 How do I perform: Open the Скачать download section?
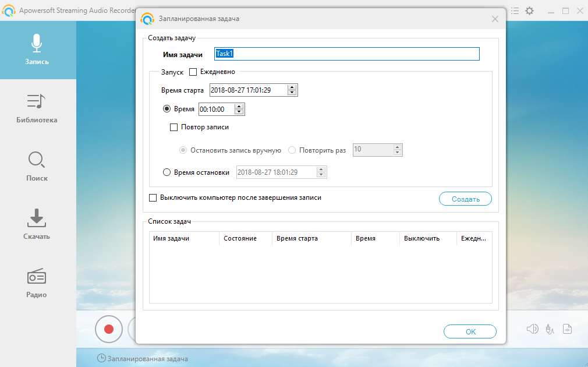(x=37, y=224)
